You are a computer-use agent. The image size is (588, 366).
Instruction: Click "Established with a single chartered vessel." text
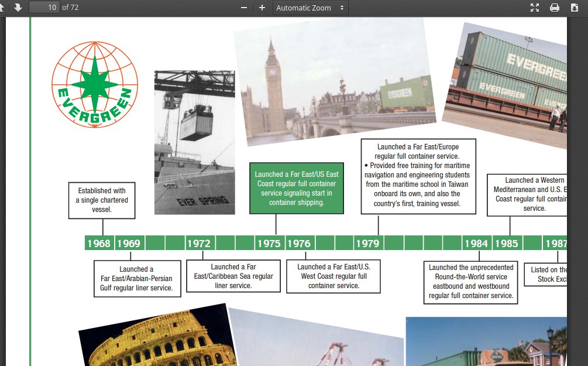[x=102, y=200]
